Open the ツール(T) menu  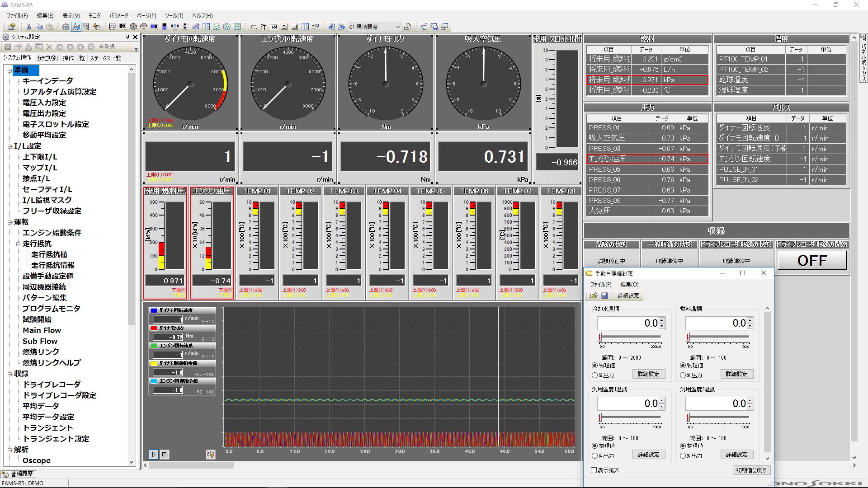pos(174,16)
